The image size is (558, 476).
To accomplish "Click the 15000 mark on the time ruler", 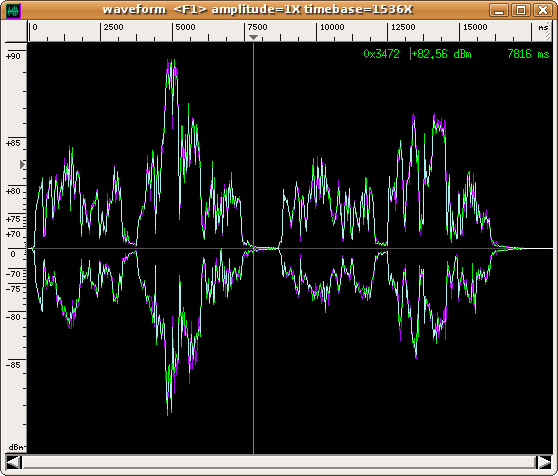I will click(475, 27).
